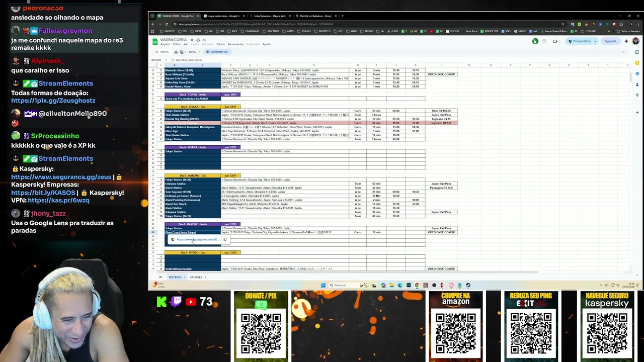The width and height of the screenshot is (644, 362).
Task: Open the Steam icon in taskbar
Action: 468,285
